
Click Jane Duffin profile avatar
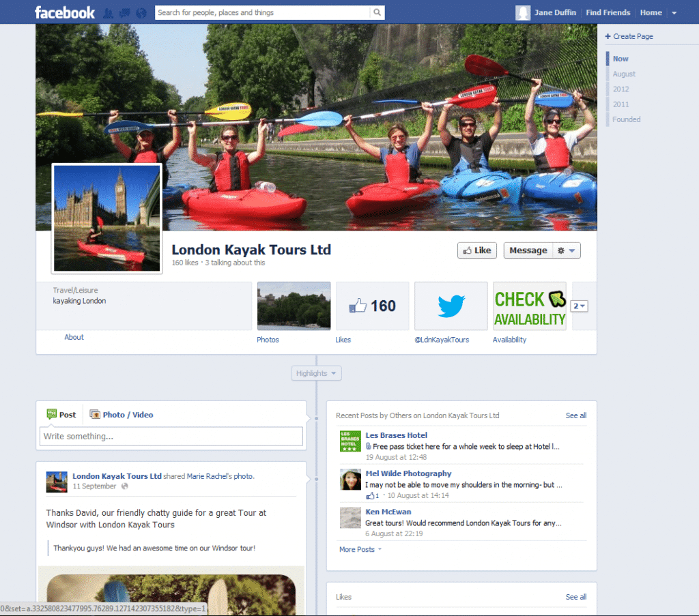[523, 13]
